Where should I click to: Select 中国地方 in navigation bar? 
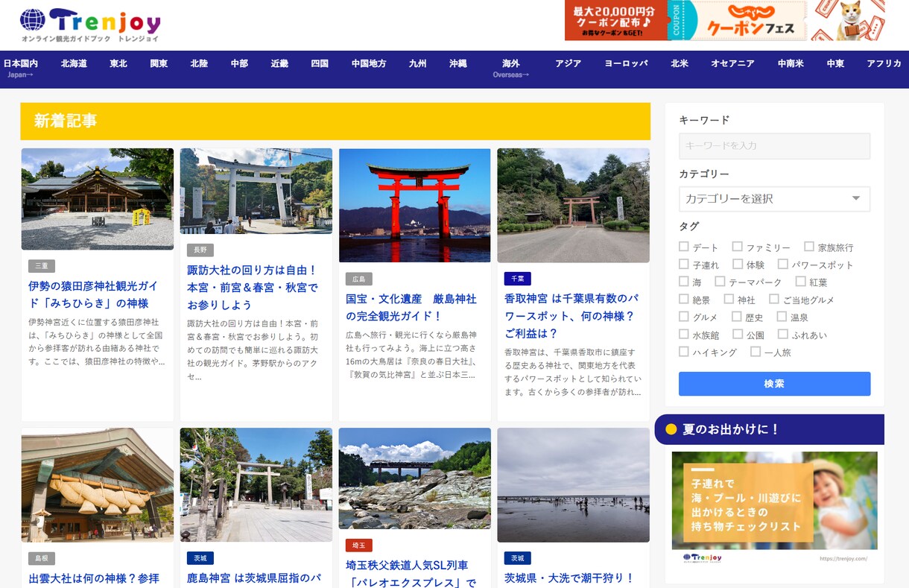tap(369, 63)
